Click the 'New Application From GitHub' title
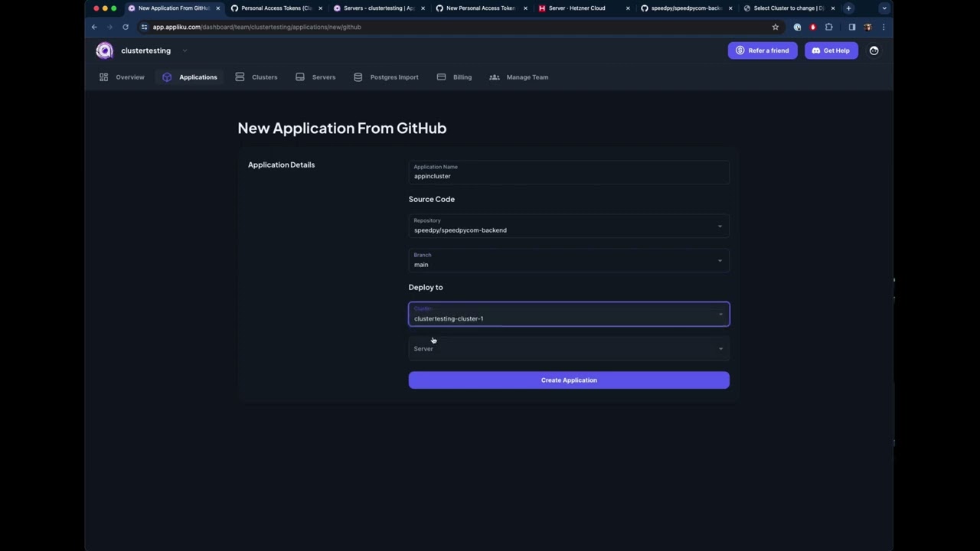The width and height of the screenshot is (980, 551). coord(342,128)
